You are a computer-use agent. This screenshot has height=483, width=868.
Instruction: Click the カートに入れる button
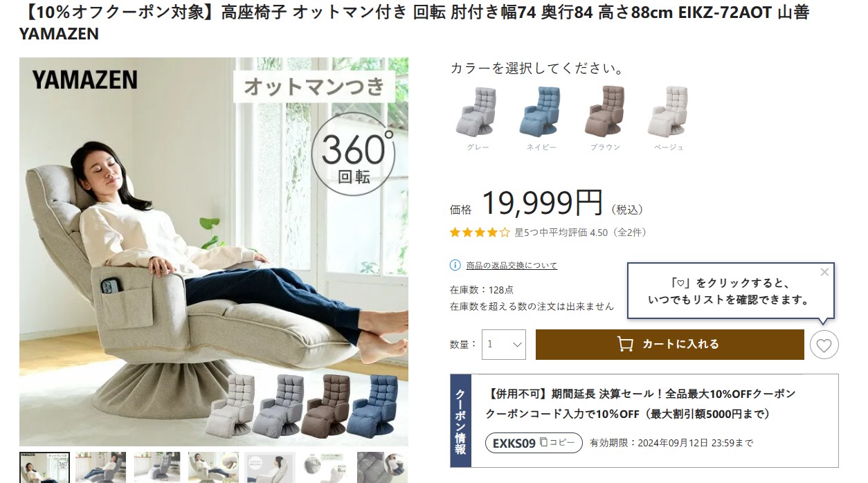(670, 344)
